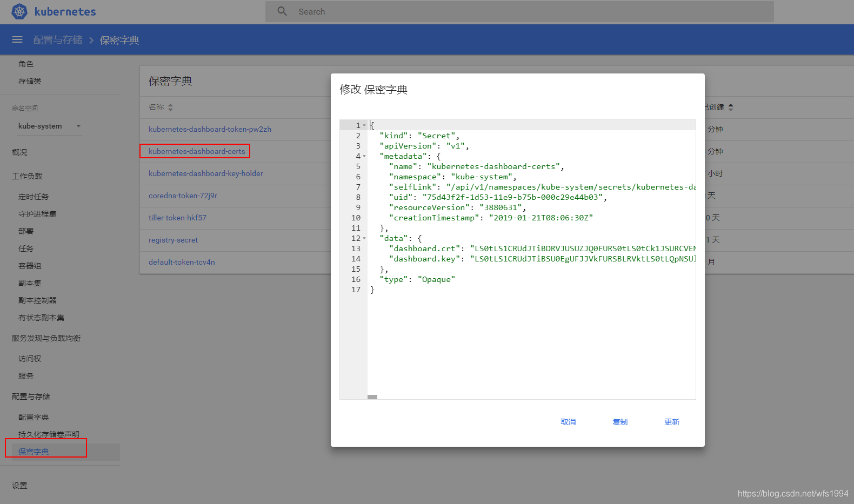Sort by 名称 column arrows
854x504 pixels.
coord(170,107)
